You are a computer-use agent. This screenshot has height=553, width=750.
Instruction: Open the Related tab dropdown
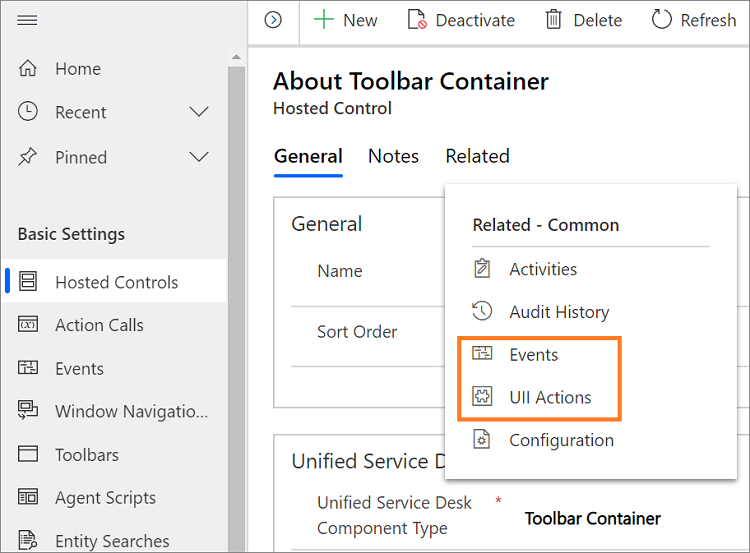[477, 156]
